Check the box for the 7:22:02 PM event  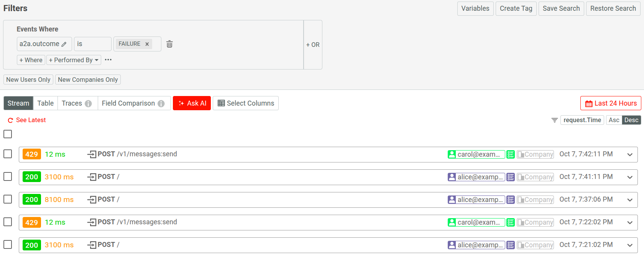[x=8, y=222]
